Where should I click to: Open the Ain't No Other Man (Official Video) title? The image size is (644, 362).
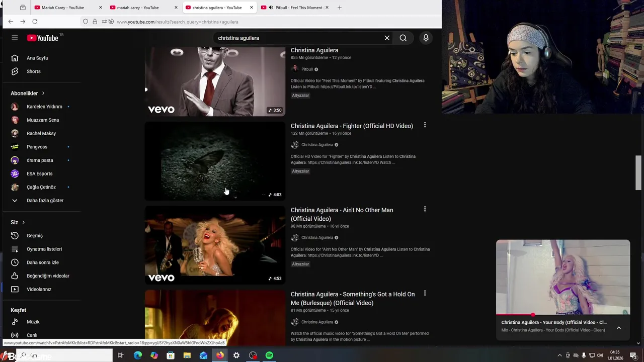coord(342,214)
